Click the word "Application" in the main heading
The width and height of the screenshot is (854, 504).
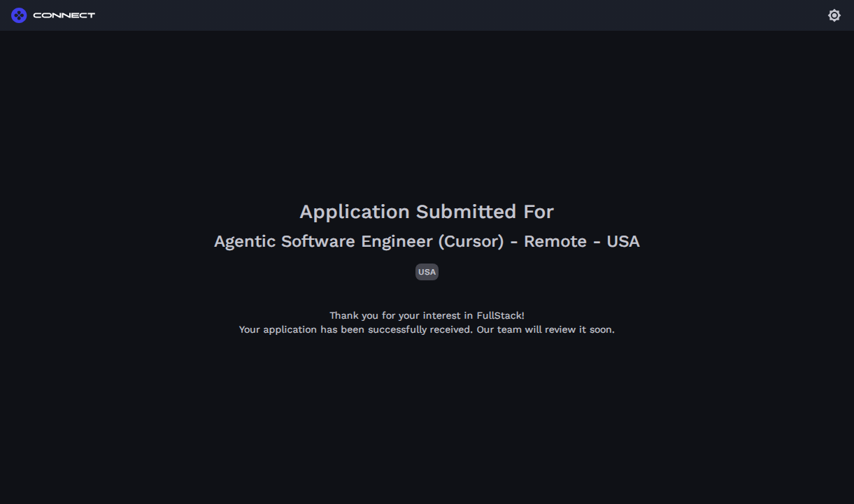click(x=355, y=211)
